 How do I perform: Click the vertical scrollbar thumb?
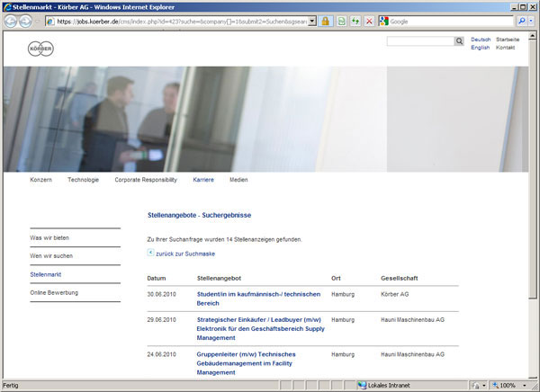tap(533, 169)
